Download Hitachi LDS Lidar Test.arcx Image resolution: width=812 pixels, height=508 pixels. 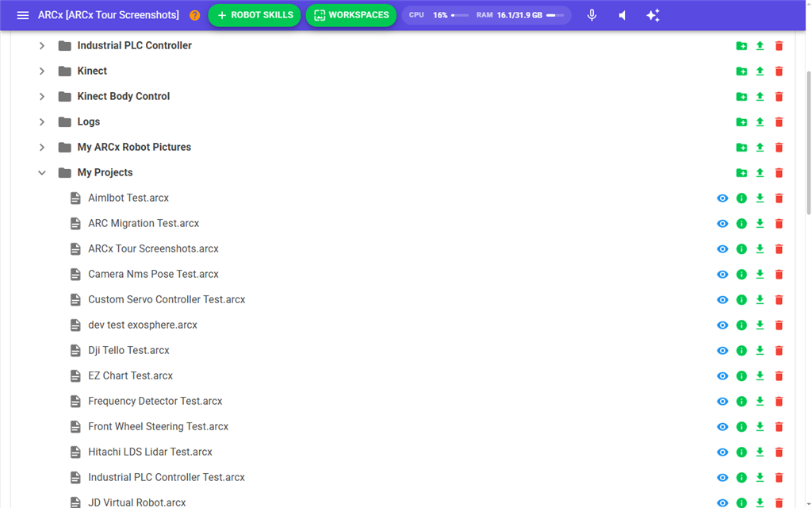[760, 452]
